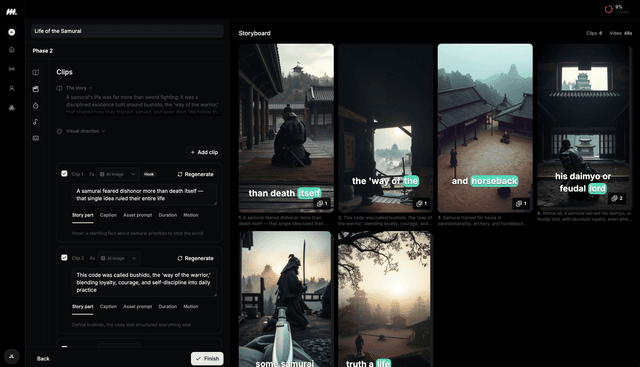Click Clip 2 story text 'This code was called bushido'
This screenshot has width=640, height=367.
(144, 282)
